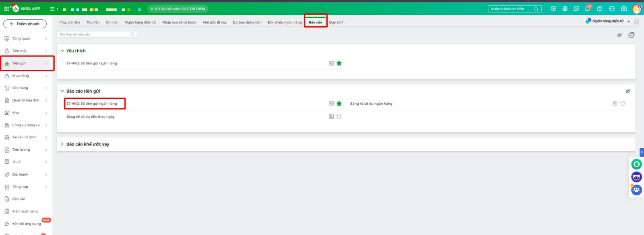The height and width of the screenshot is (235, 644).
Task: Open the feedback chat bubble in header
Action: [576, 9]
